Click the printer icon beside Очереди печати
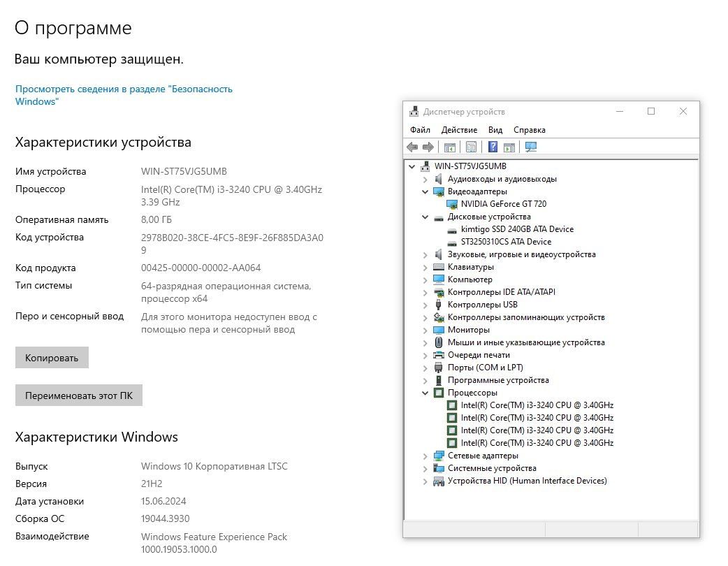Image resolution: width=728 pixels, height=566 pixels. (x=438, y=355)
